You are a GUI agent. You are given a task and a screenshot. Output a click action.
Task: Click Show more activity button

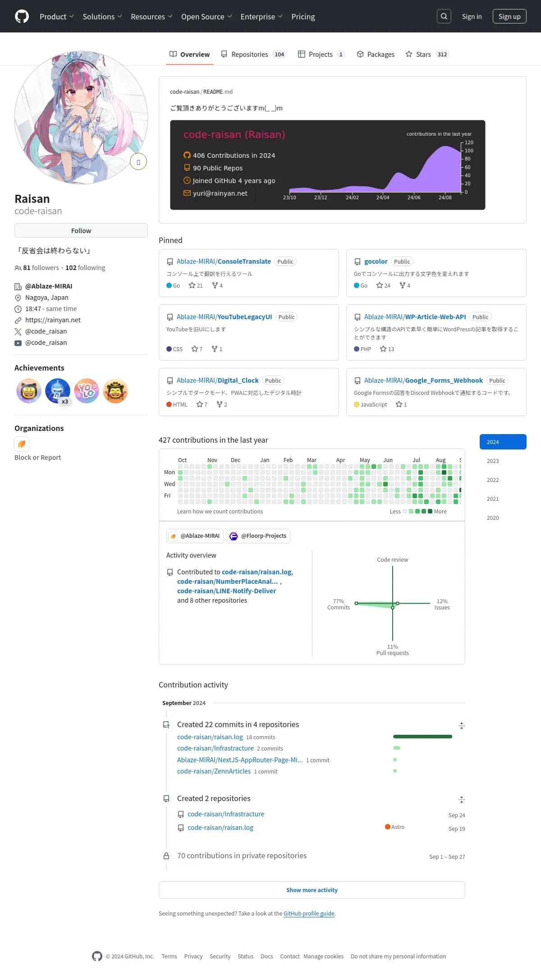click(x=312, y=890)
